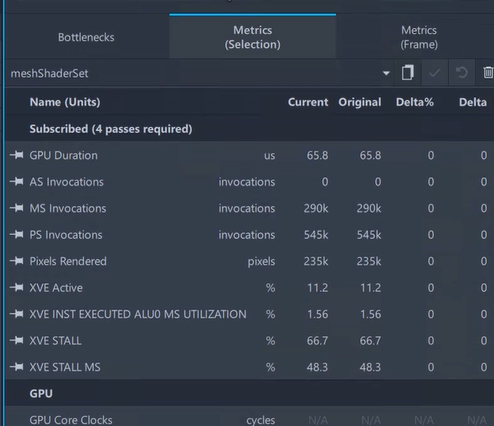Toggle pin icon for XVE STALL MS
The image size is (494, 426).
pyautogui.click(x=17, y=367)
